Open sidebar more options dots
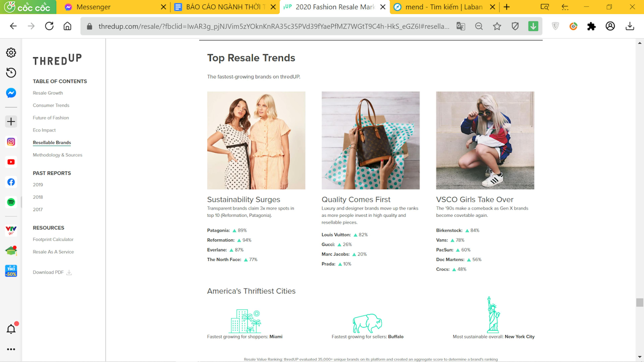This screenshot has width=644, height=362. click(x=11, y=349)
